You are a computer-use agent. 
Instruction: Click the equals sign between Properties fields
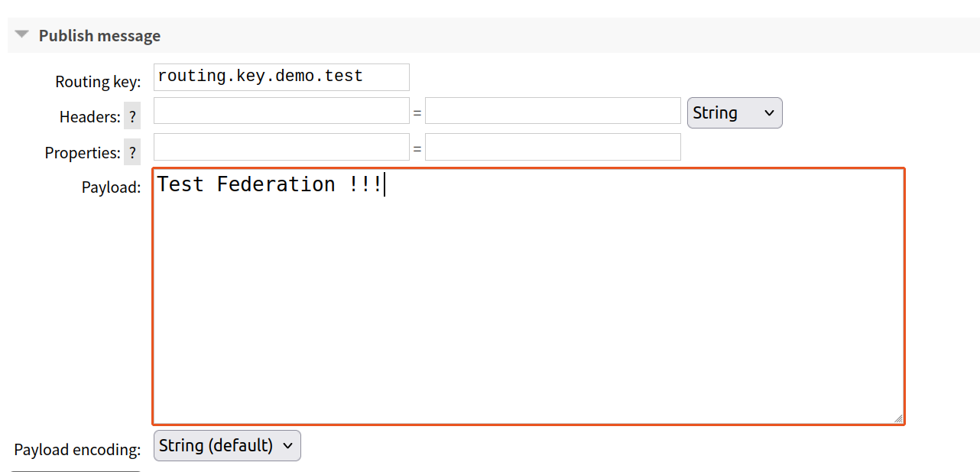417,149
